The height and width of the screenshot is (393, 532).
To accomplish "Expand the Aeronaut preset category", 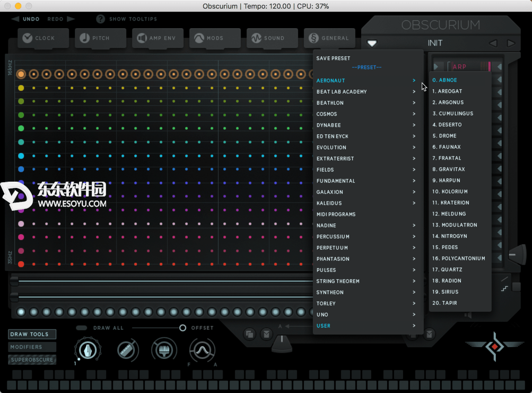I will (368, 81).
